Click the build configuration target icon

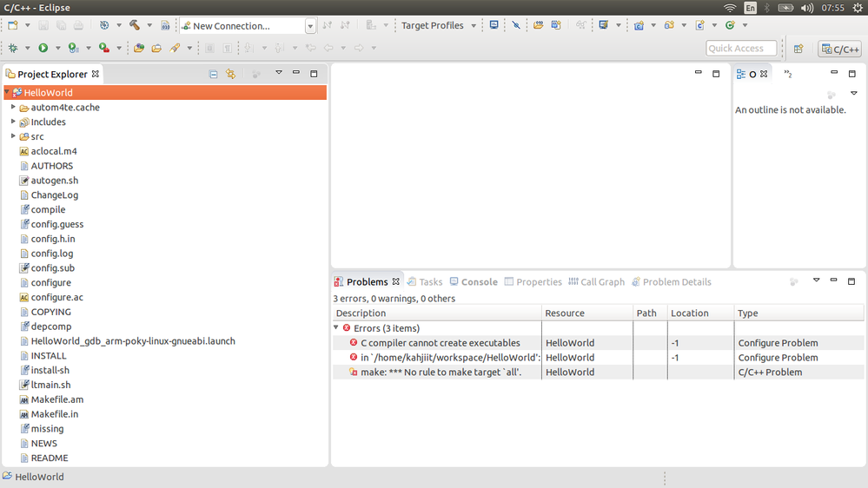tap(104, 25)
